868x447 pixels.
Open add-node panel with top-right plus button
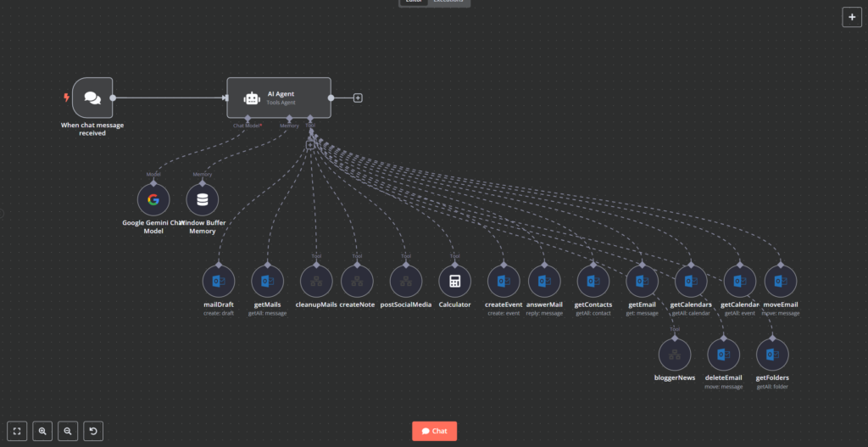coord(852,17)
